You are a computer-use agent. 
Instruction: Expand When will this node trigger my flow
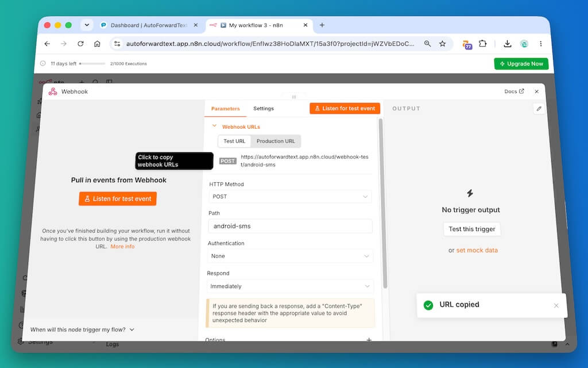coord(82,329)
